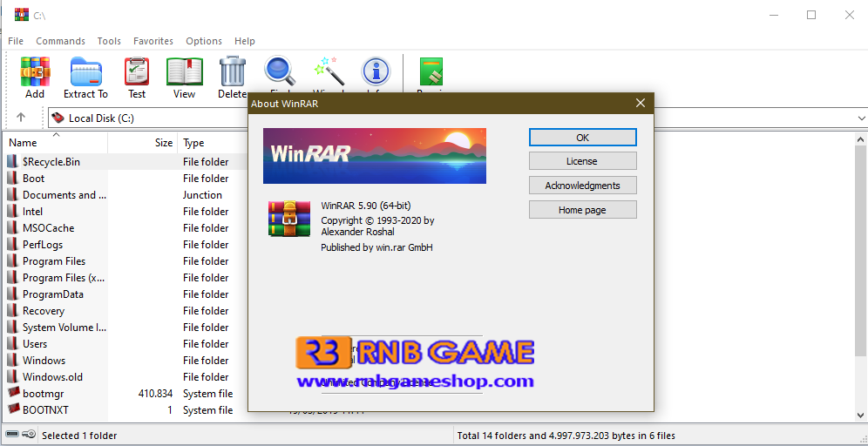
Task: Click OK in About WinRAR dialog
Action: coord(582,138)
